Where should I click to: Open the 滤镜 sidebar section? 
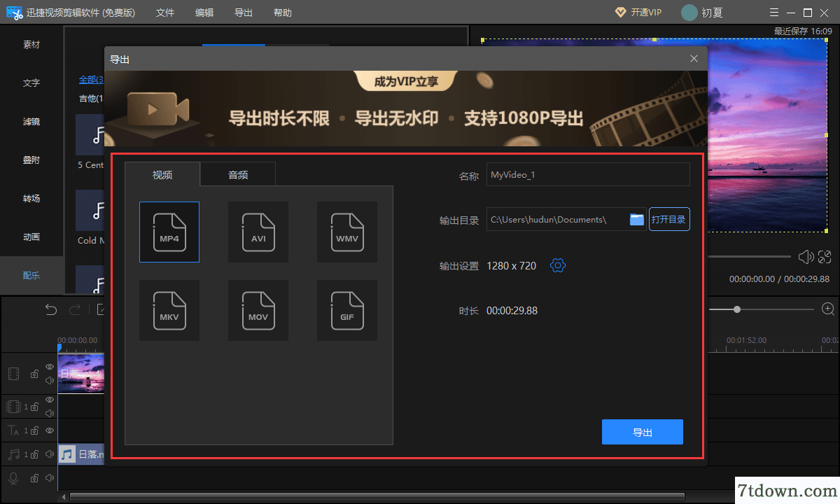31,122
